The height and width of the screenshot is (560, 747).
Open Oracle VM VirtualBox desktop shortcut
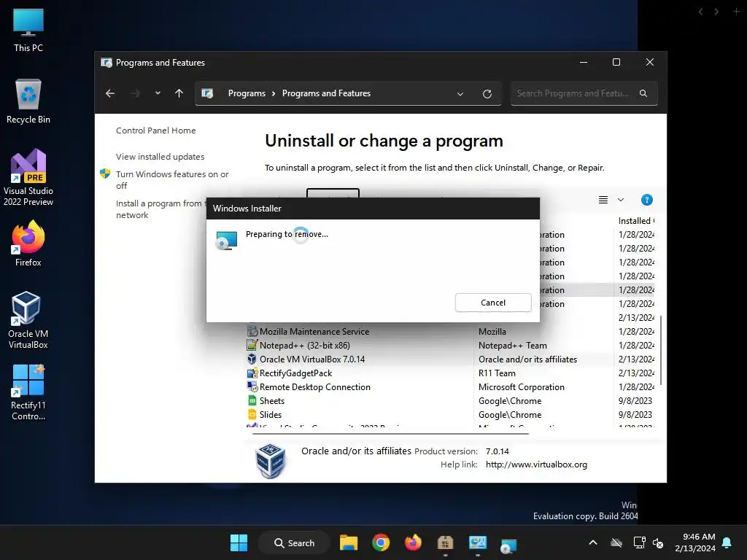[x=28, y=321]
